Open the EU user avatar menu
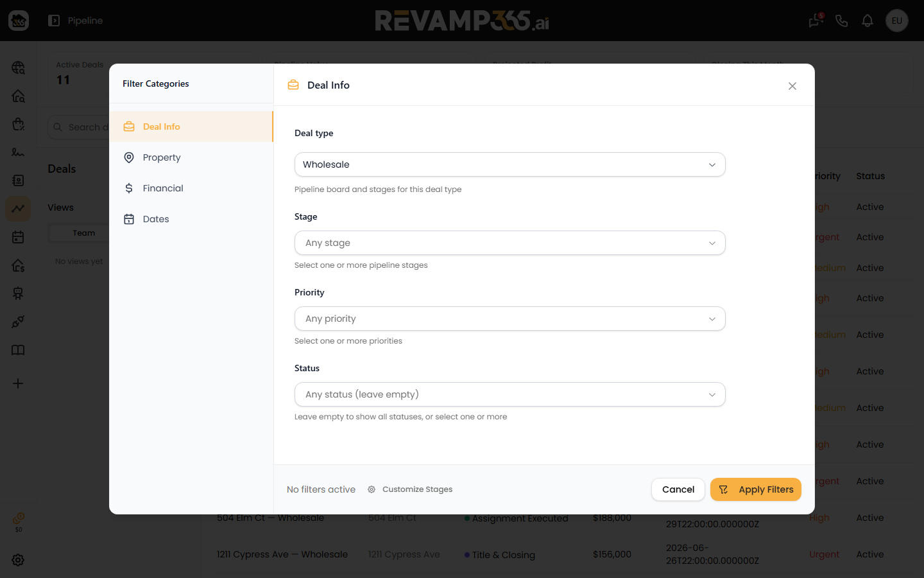Screen dimensions: 924x578 (x=897, y=21)
